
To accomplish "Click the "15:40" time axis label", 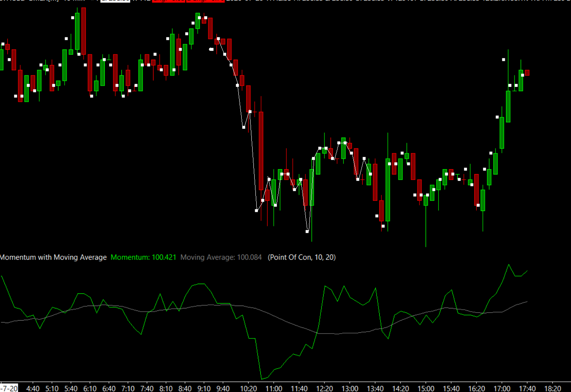I will pos(451,388).
